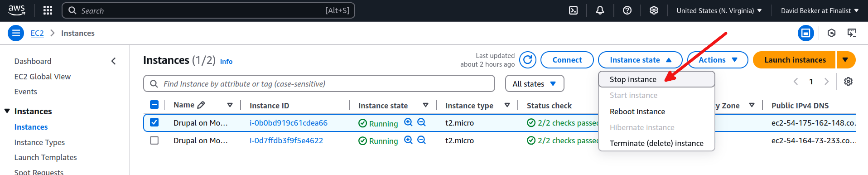
Task: Click the AWS top search field
Action: point(208,10)
